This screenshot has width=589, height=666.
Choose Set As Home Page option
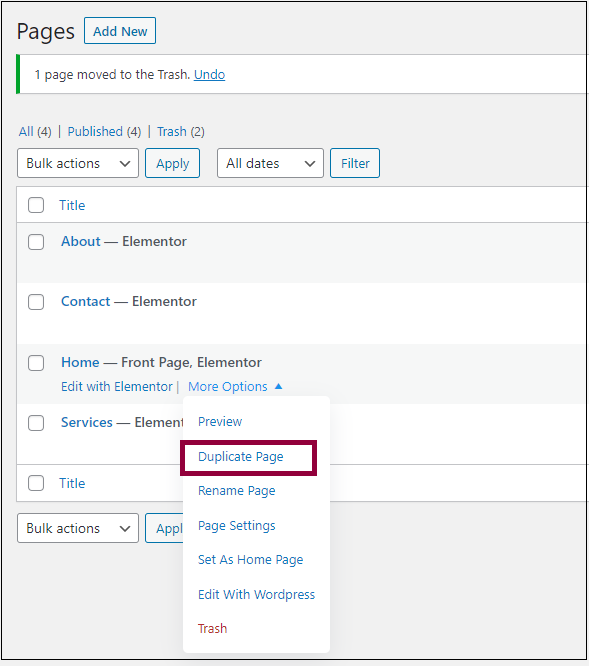(x=251, y=560)
